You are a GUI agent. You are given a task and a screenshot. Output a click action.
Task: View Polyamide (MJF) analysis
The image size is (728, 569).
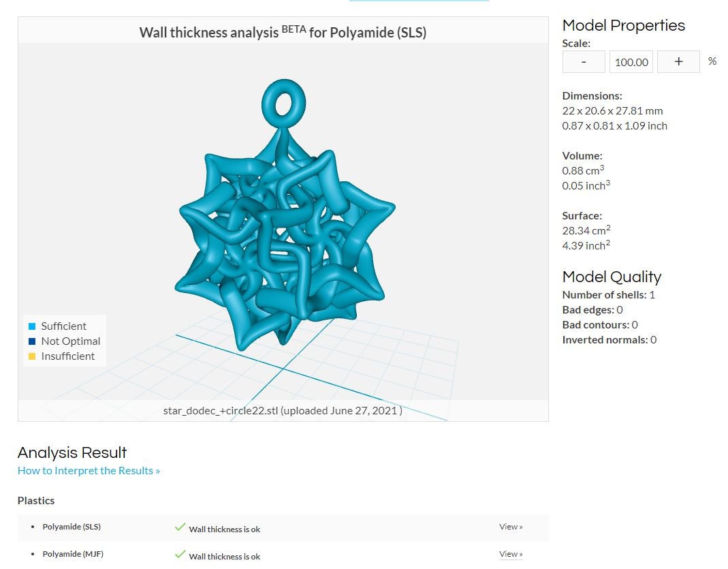[x=511, y=554]
